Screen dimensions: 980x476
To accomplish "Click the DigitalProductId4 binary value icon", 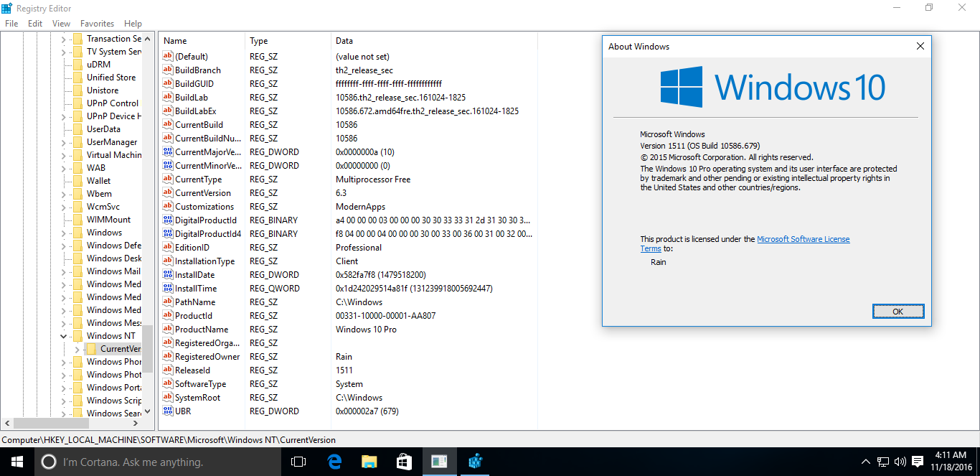I will pos(168,234).
